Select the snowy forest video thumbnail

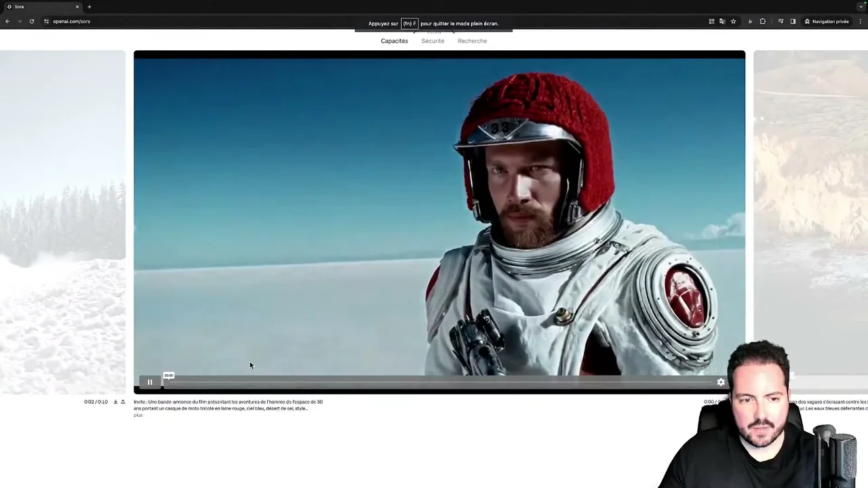click(x=62, y=222)
